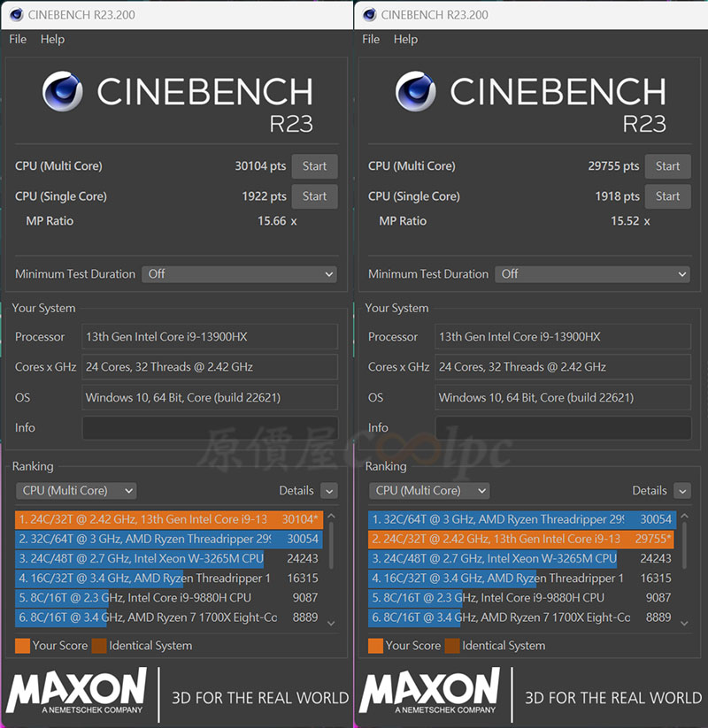Click Info input field in right window
708x728 pixels.
[x=563, y=427]
